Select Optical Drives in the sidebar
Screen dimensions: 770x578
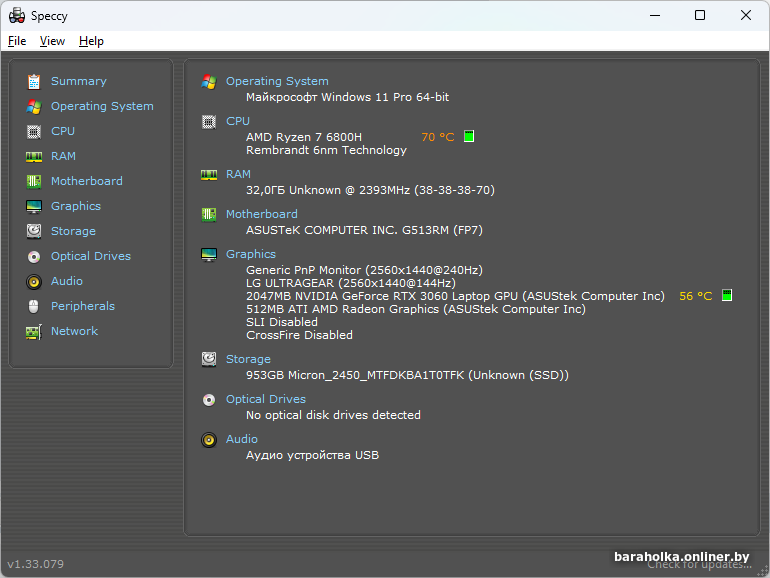[91, 256]
